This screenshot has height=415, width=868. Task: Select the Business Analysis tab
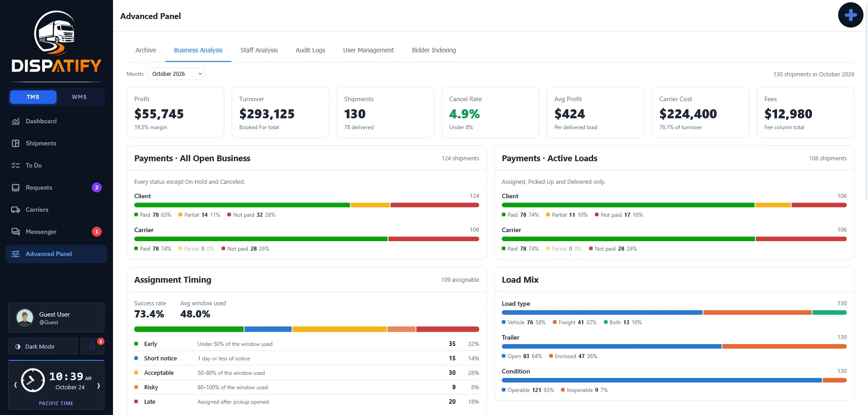click(198, 50)
